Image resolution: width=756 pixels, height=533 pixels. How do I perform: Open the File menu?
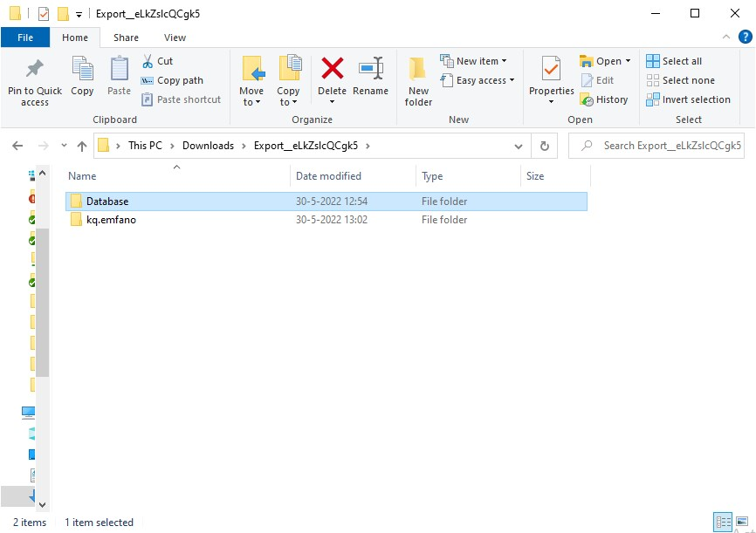[x=25, y=38]
